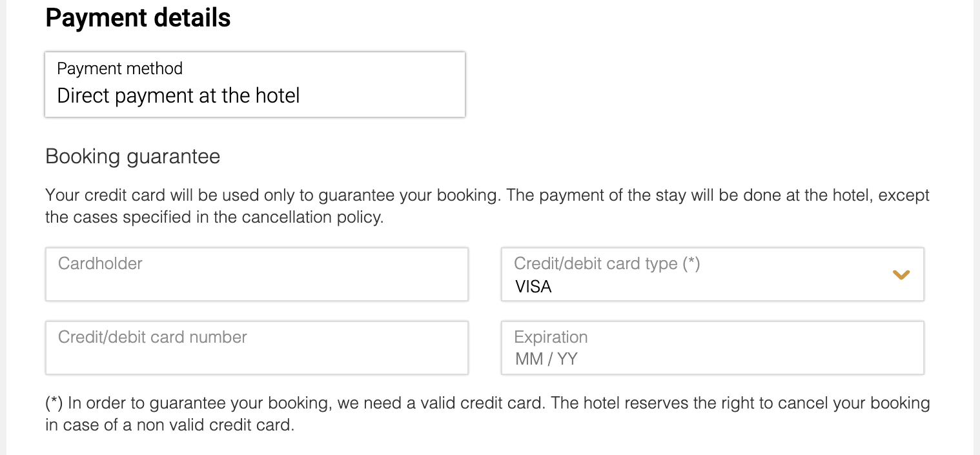The width and height of the screenshot is (980, 455).
Task: Click the 'Payment details' heading
Action: (138, 18)
